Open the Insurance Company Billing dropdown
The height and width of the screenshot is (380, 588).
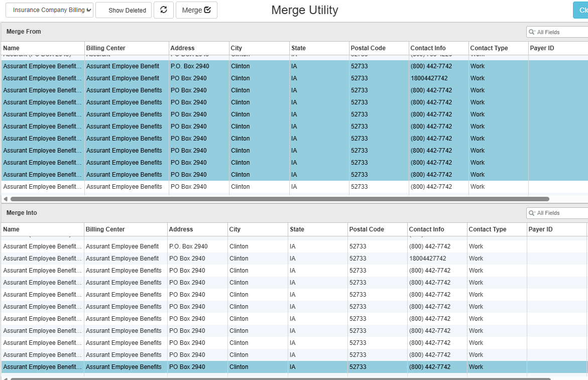[50, 10]
